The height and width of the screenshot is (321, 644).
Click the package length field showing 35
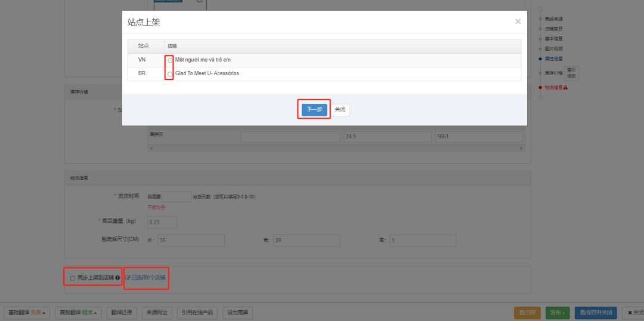(191, 241)
